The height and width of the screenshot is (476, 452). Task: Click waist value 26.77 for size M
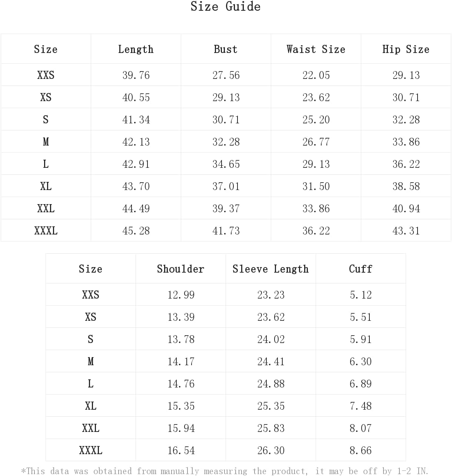point(316,142)
